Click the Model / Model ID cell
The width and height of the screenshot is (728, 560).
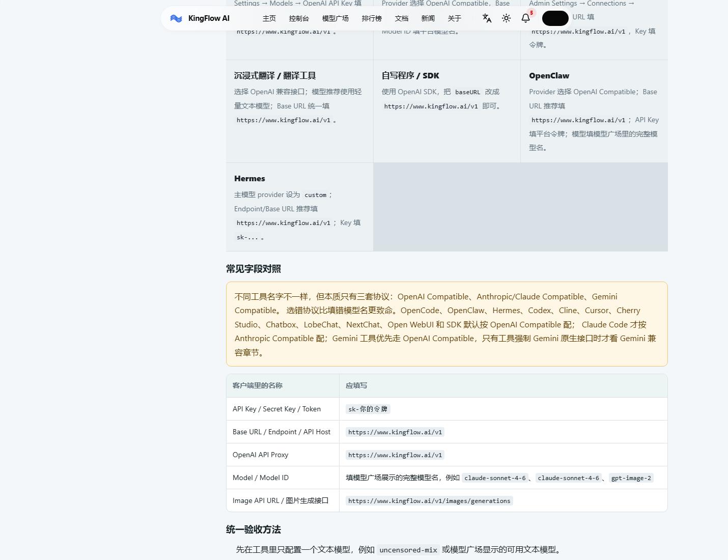283,478
